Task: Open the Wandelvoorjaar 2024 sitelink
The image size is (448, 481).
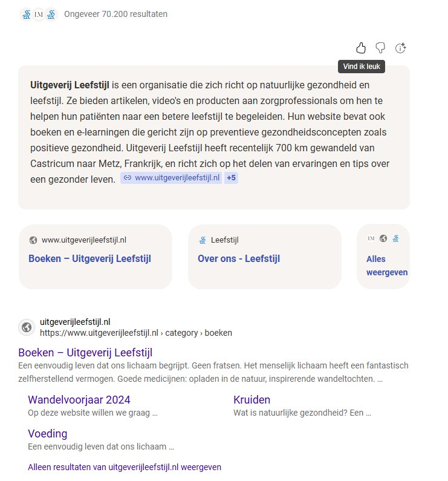Action: (x=79, y=400)
